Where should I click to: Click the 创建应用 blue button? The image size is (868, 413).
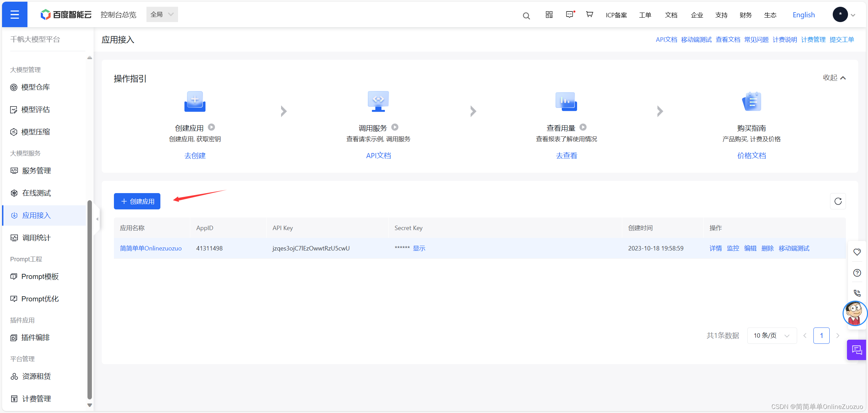(137, 201)
